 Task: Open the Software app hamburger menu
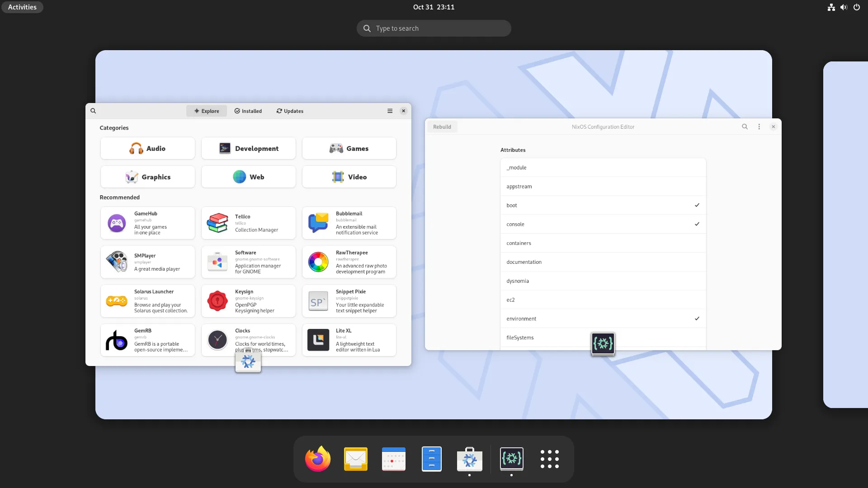pos(390,111)
